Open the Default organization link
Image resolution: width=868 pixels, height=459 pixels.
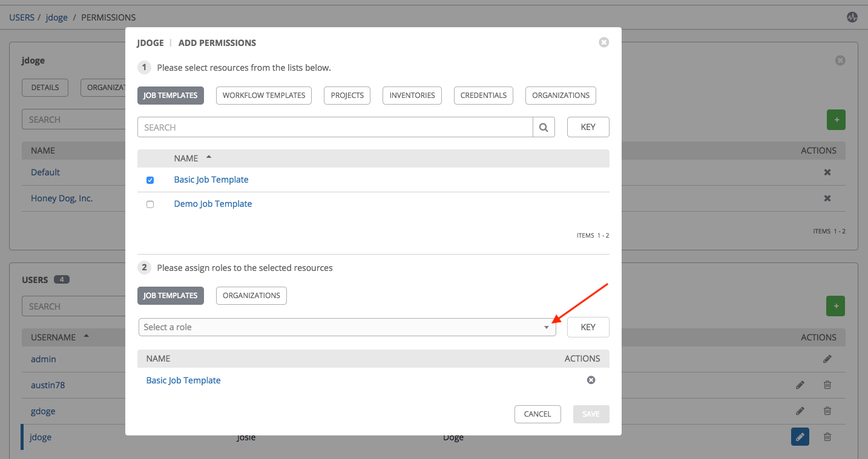(x=45, y=172)
